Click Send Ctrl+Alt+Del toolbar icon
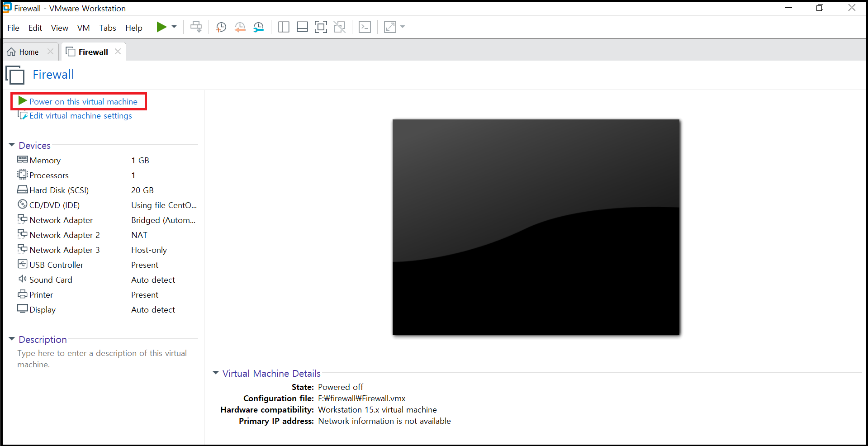 pos(196,27)
